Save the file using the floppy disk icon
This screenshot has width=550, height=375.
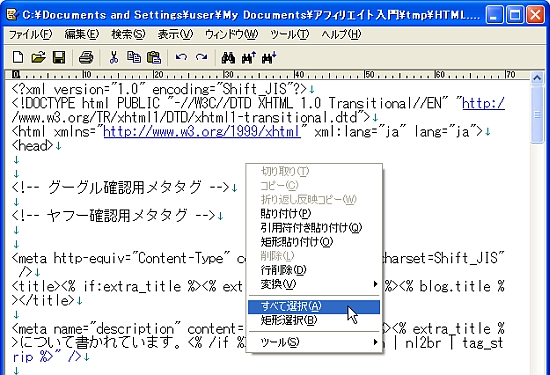pos(59,57)
